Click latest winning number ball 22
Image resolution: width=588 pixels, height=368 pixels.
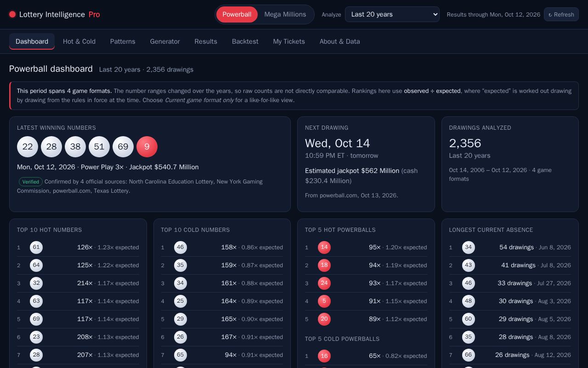point(28,147)
